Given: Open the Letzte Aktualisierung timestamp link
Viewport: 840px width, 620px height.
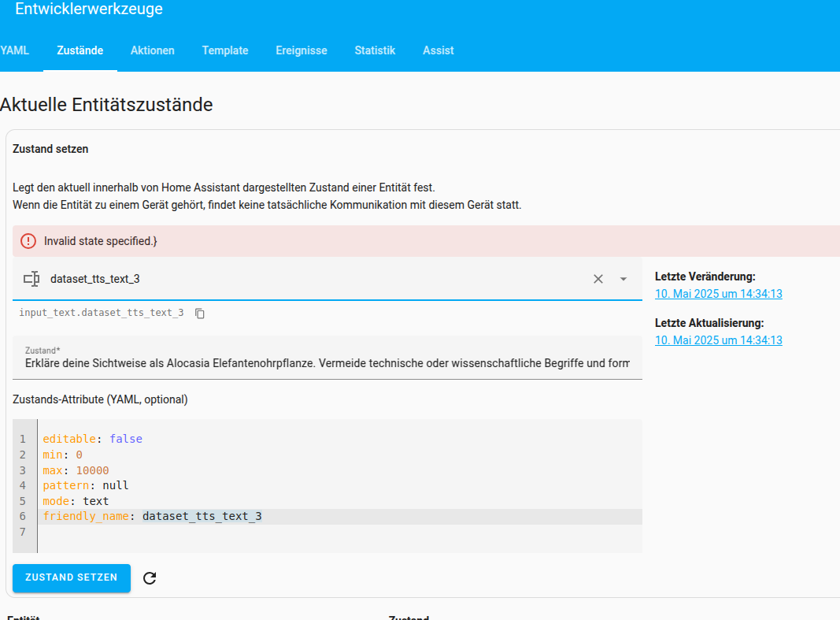Looking at the screenshot, I should pos(718,340).
